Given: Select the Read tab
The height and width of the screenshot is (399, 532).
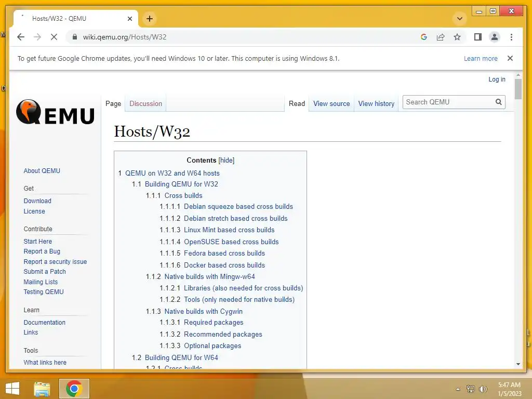Looking at the screenshot, I should 297,103.
